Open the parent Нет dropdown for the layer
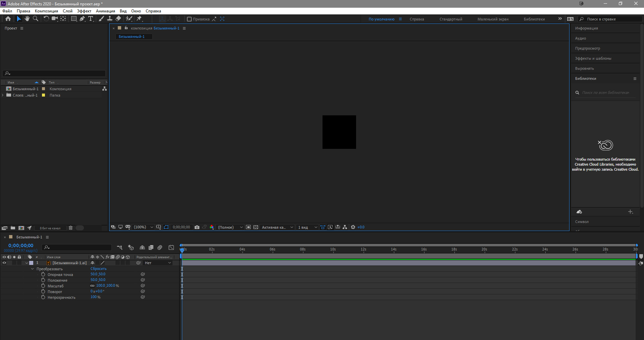 click(158, 263)
